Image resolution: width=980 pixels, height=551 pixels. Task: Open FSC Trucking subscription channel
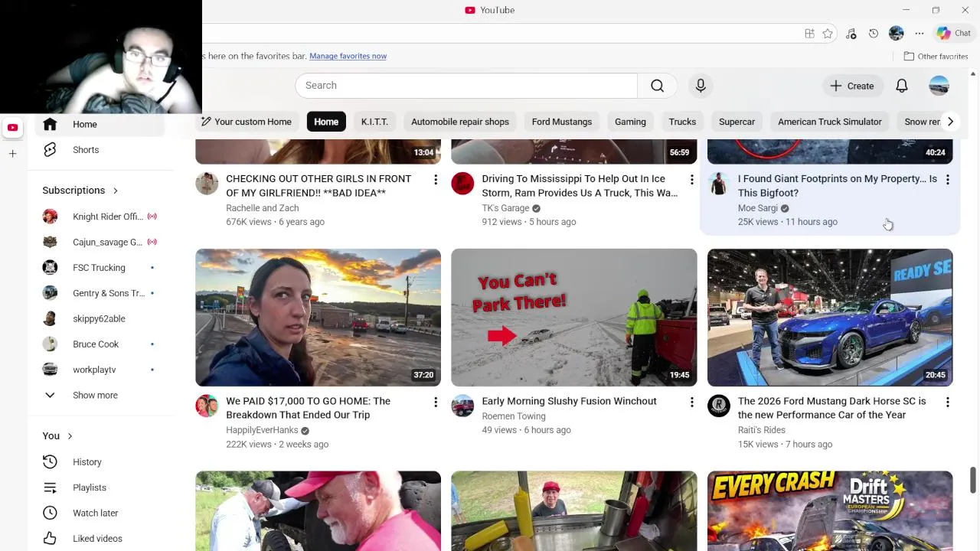pyautogui.click(x=100, y=268)
